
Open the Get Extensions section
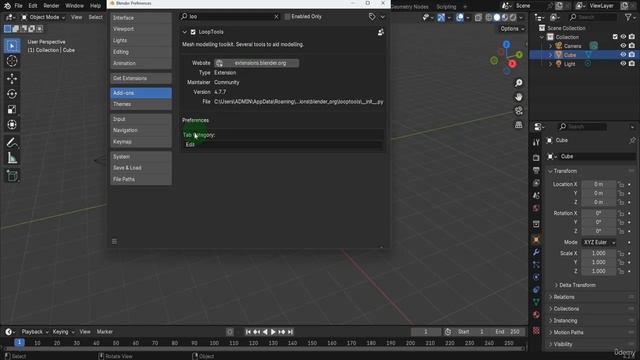(x=141, y=78)
